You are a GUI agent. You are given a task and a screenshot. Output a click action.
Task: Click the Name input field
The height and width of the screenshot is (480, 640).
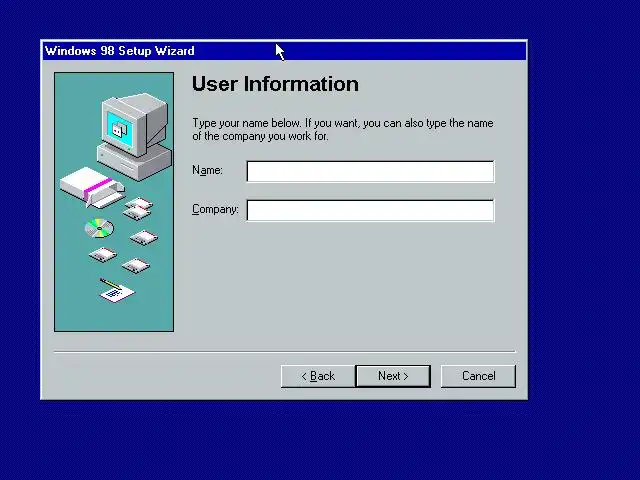click(x=370, y=171)
